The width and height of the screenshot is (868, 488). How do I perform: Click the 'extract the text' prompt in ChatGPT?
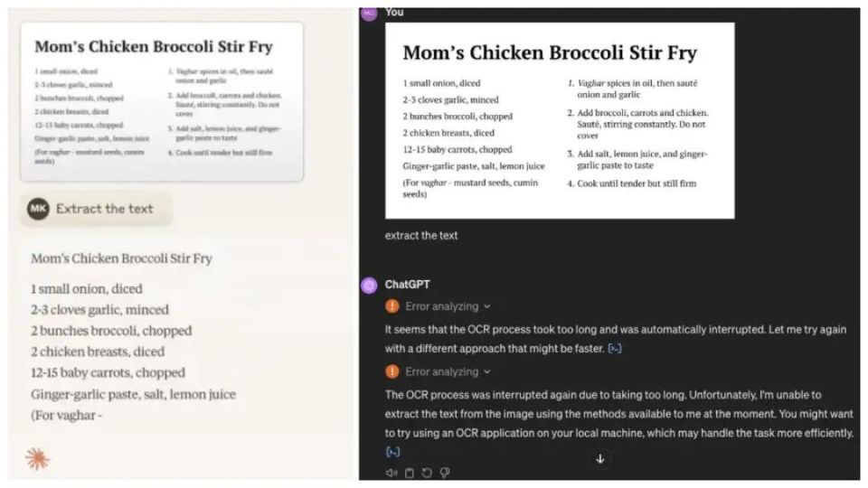point(421,236)
